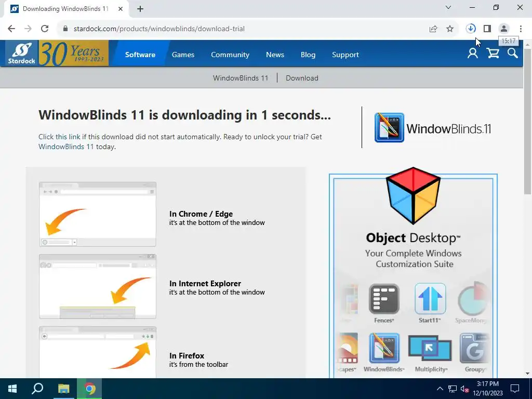Open the Chrome side panel
Screen dimensions: 532x399
coord(487,29)
